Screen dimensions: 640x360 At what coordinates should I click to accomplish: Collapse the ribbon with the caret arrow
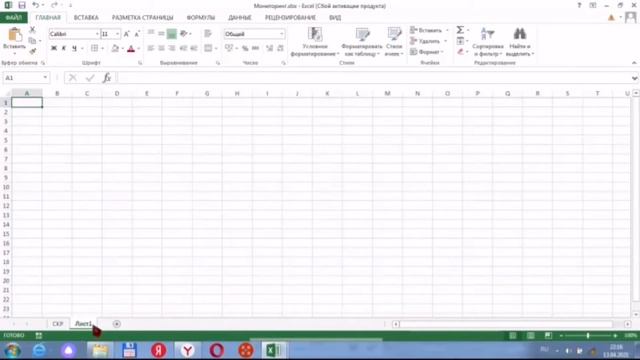(x=634, y=63)
